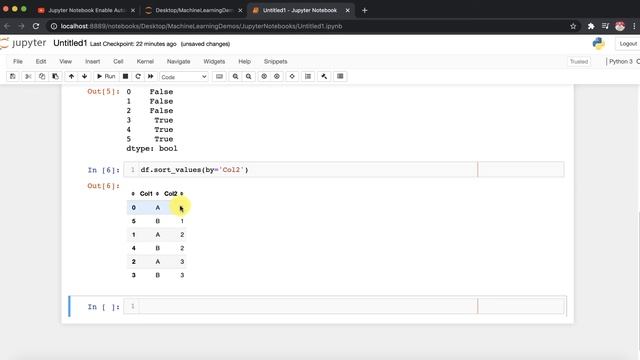The height and width of the screenshot is (360, 640).
Task: Open the View menu
Action: pos(65,62)
